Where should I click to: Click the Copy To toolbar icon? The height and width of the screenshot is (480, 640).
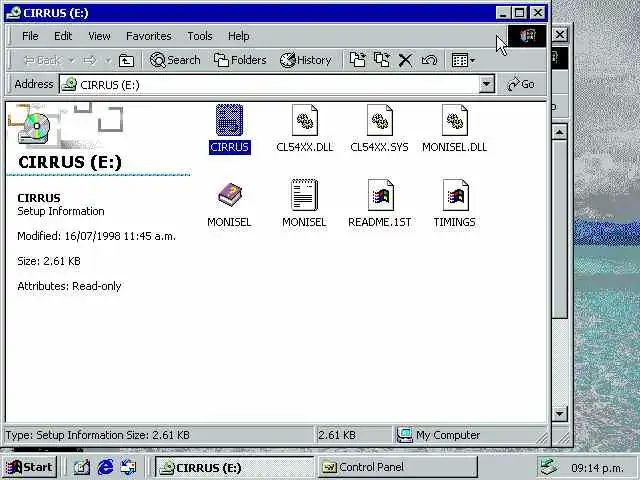[x=382, y=60]
